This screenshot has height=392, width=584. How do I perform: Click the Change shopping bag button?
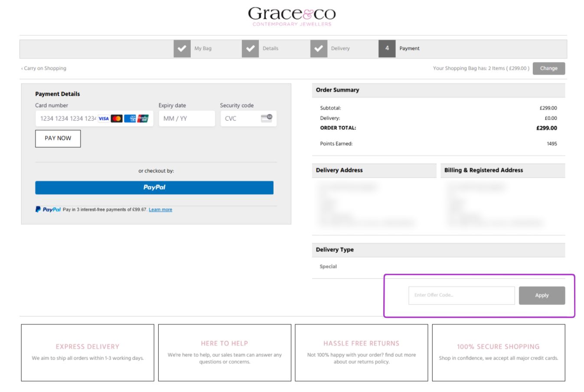coord(549,68)
